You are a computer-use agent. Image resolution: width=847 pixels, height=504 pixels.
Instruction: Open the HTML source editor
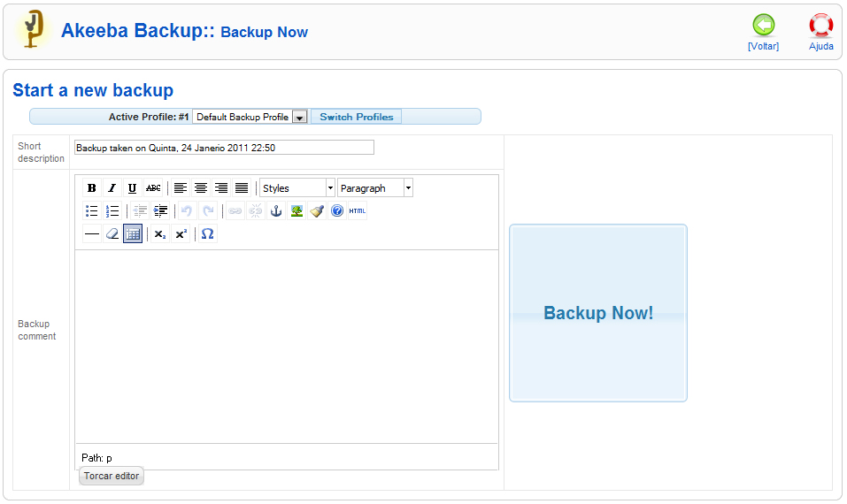[357, 211]
